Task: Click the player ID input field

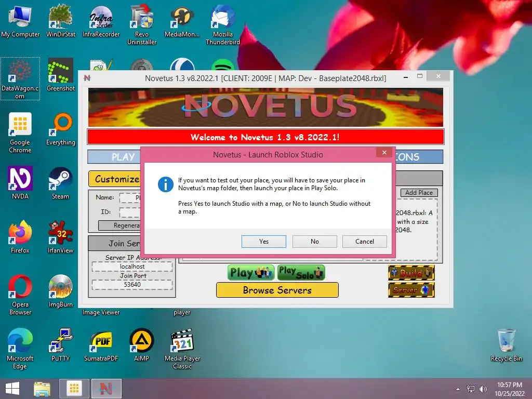Action: [x=130, y=212]
